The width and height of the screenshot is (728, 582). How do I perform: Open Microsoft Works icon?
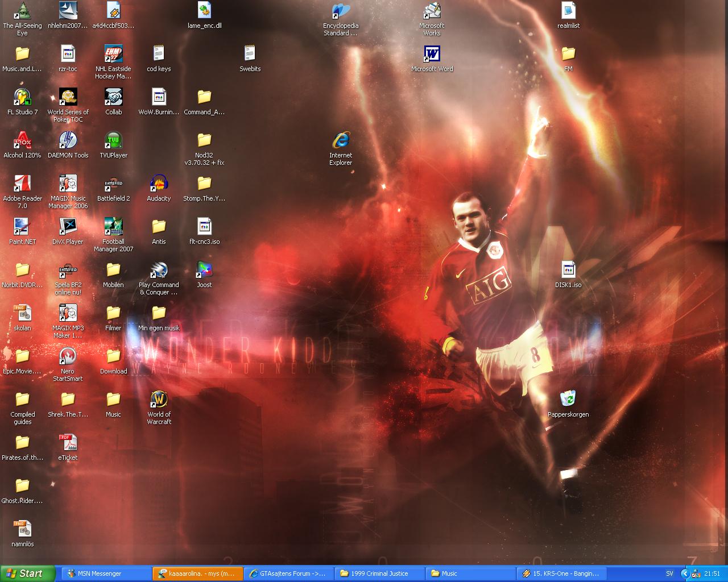tap(432, 11)
